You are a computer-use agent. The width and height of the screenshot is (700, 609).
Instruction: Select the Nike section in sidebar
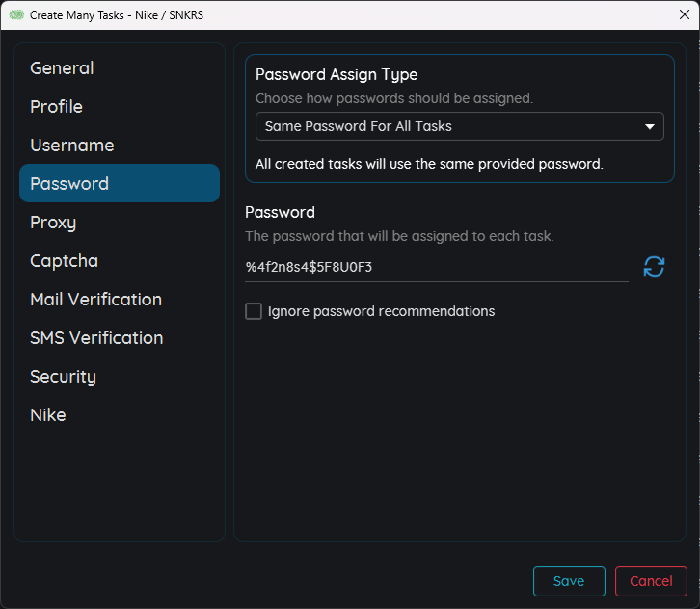[x=48, y=415]
